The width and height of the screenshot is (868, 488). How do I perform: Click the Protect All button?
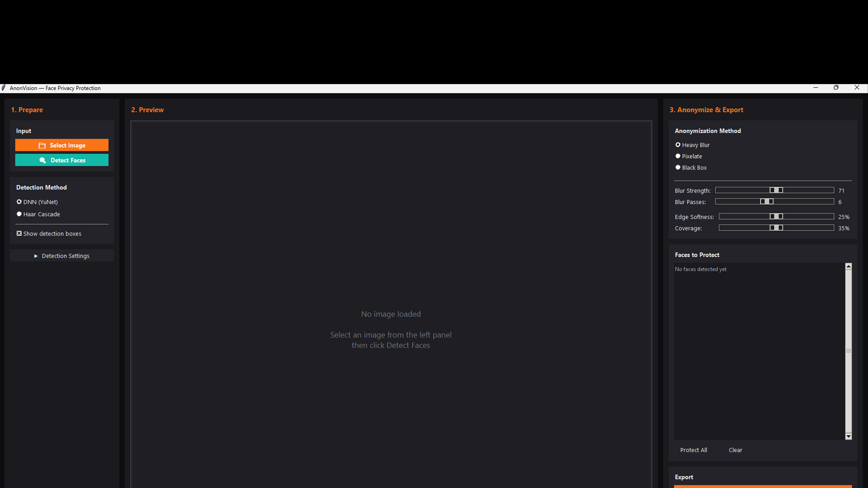[693, 450]
